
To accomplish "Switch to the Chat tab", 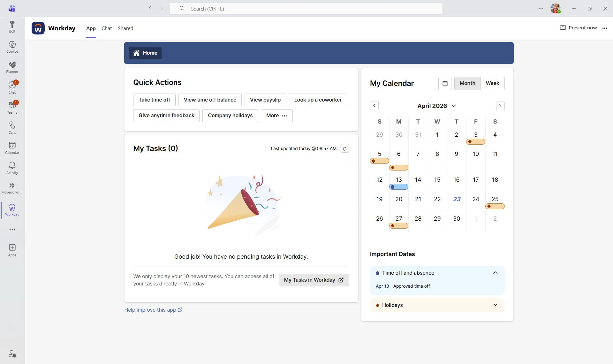I will click(x=107, y=28).
